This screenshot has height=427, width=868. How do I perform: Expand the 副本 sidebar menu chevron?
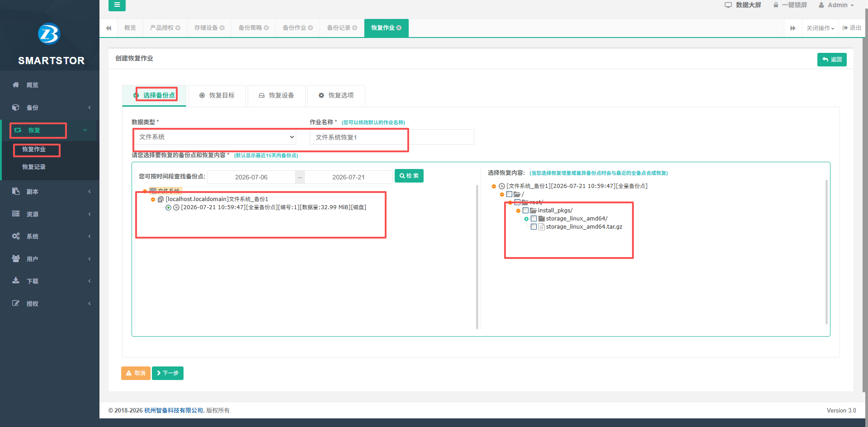point(90,192)
